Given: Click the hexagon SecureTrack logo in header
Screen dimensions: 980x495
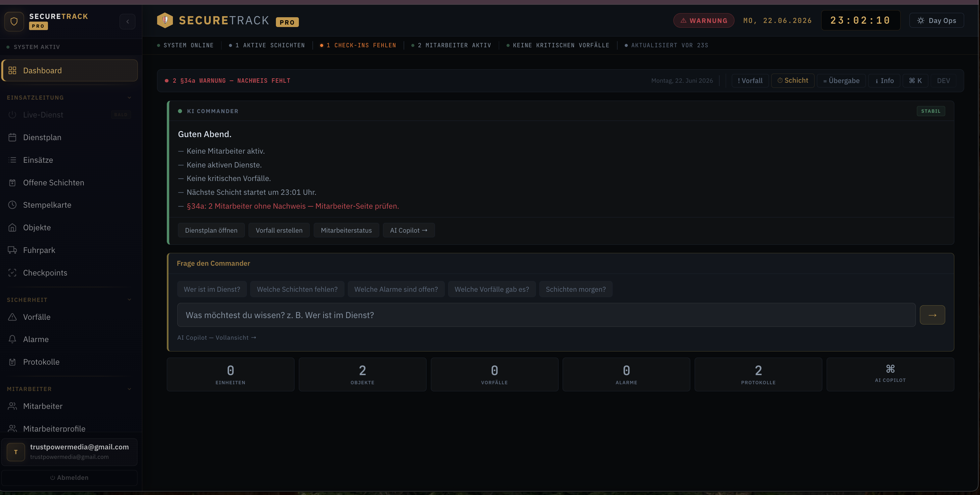Looking at the screenshot, I should 165,20.
